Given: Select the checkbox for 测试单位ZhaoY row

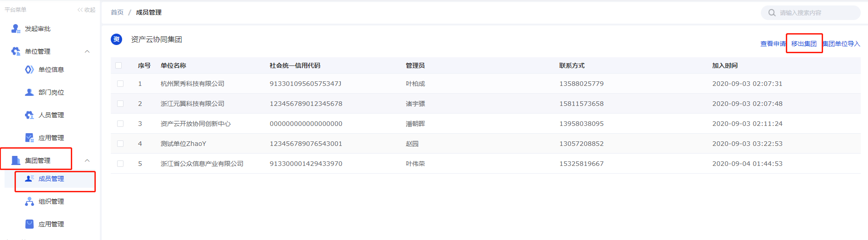Looking at the screenshot, I should 120,144.
